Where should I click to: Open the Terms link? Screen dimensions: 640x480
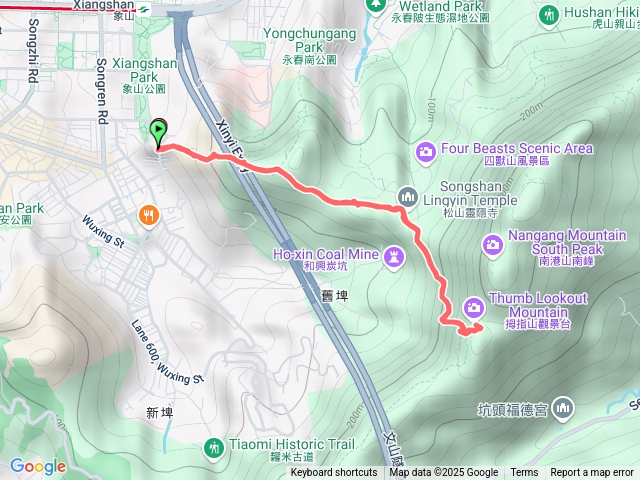click(x=524, y=473)
